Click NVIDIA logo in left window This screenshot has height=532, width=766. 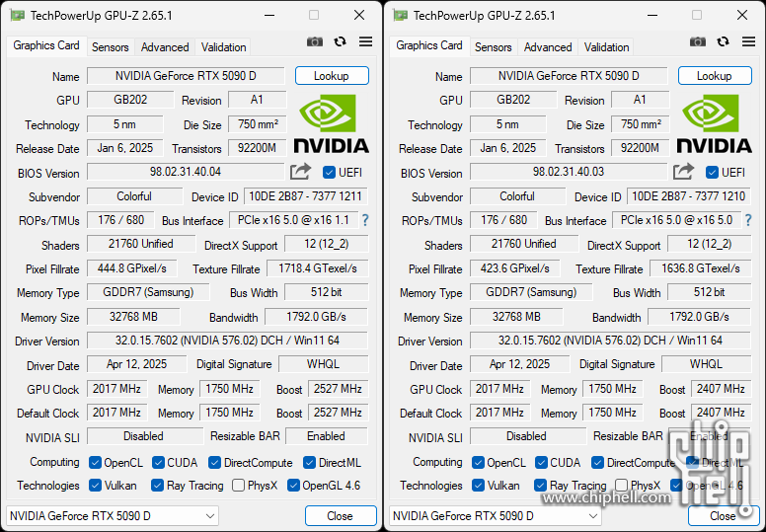tap(332, 124)
